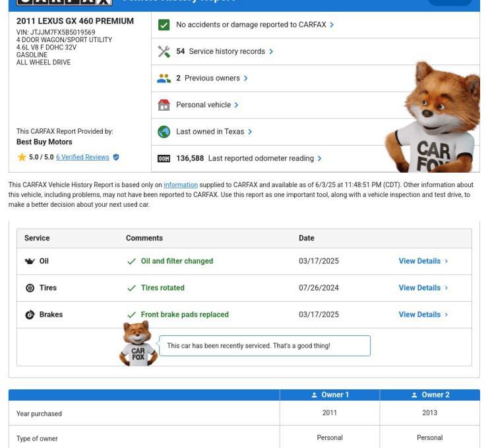Follow the 'information' link in disclaimer
Viewport: 490px width, 448px height.
(x=181, y=185)
